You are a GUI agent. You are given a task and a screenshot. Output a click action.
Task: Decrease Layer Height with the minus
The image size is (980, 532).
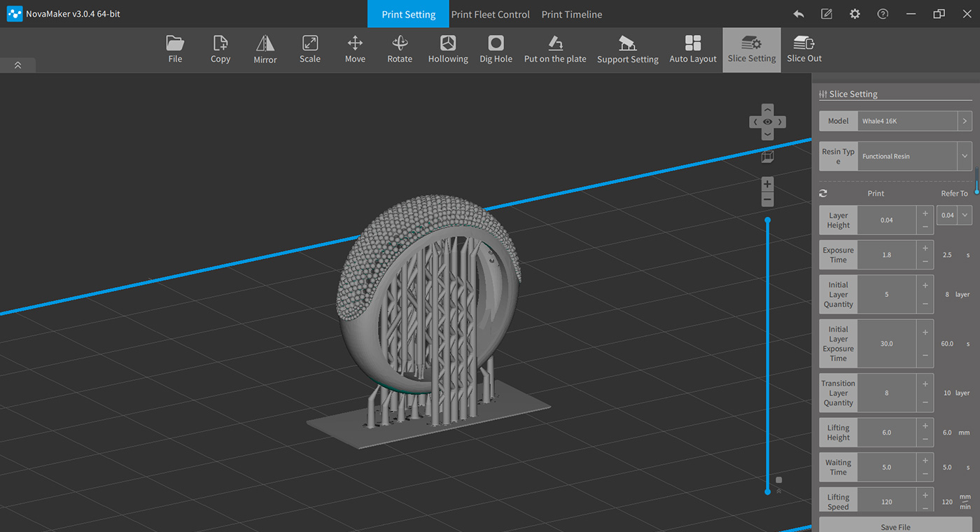925,227
